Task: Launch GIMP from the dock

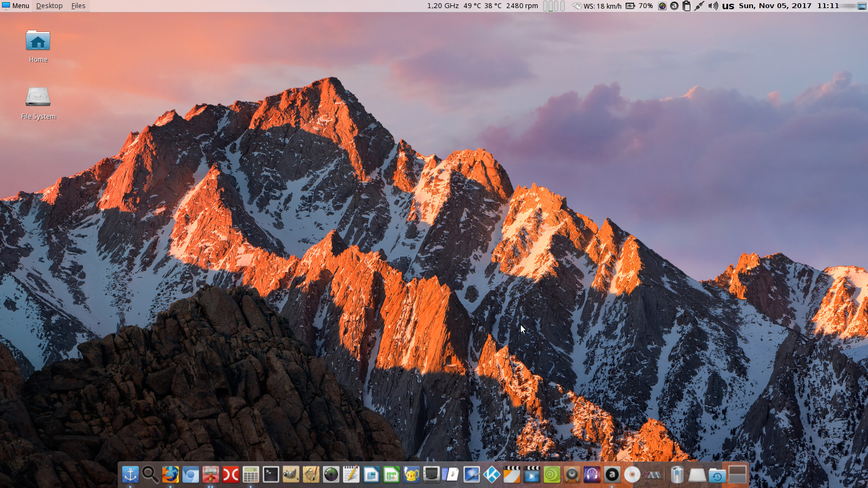Action: [291, 475]
